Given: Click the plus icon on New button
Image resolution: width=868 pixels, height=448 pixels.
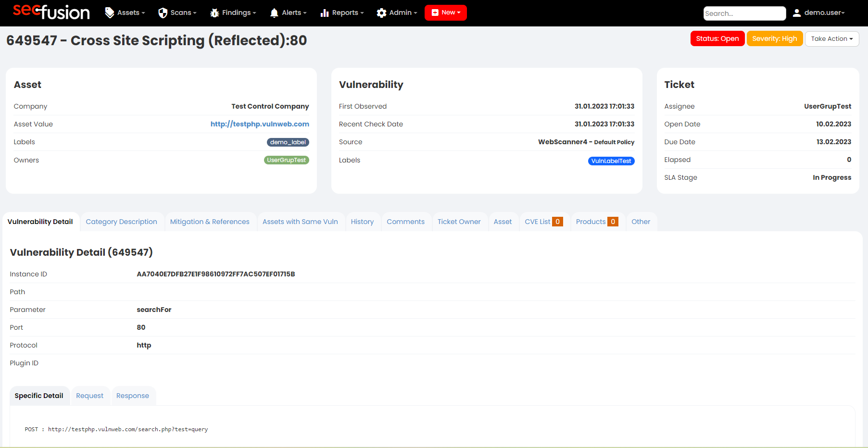Looking at the screenshot, I should click(435, 12).
